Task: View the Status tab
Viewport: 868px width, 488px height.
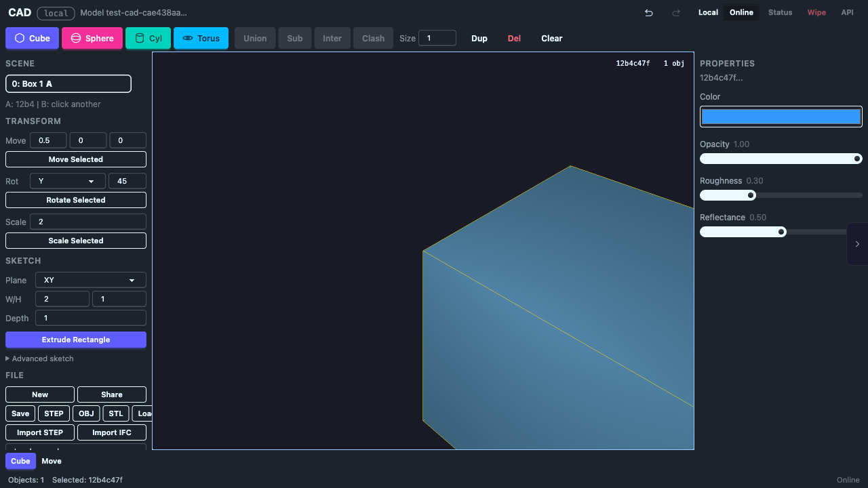Action: pyautogui.click(x=780, y=12)
